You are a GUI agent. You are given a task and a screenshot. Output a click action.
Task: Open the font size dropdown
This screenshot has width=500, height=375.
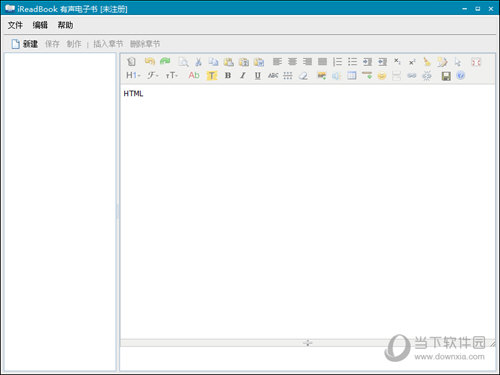pyautogui.click(x=171, y=76)
